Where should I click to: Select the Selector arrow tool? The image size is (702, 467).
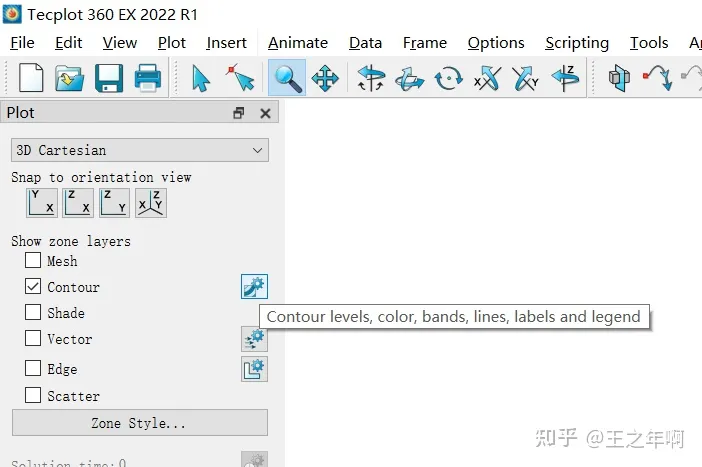click(200, 78)
